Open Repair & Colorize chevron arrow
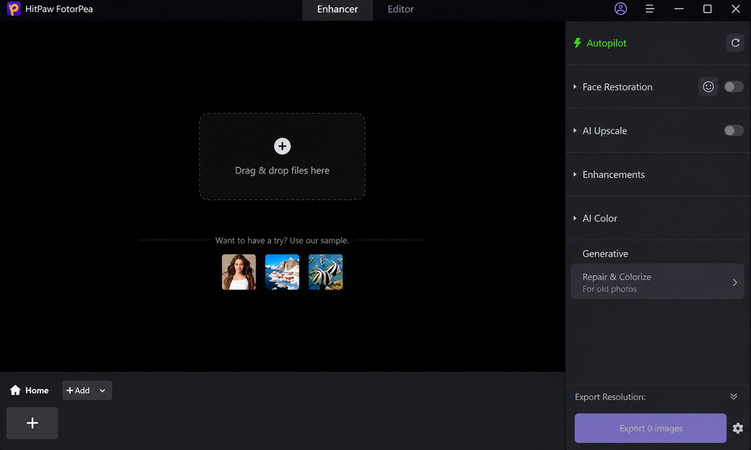 (x=735, y=282)
